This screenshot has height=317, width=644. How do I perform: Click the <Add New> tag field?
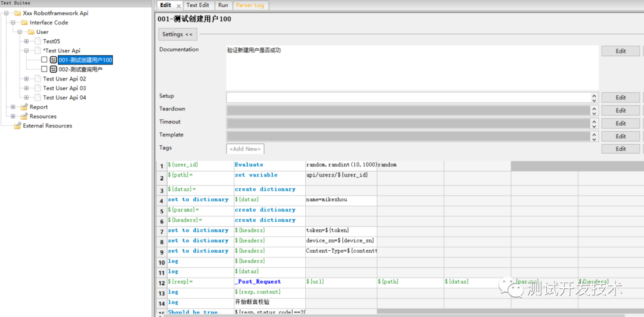click(x=245, y=148)
